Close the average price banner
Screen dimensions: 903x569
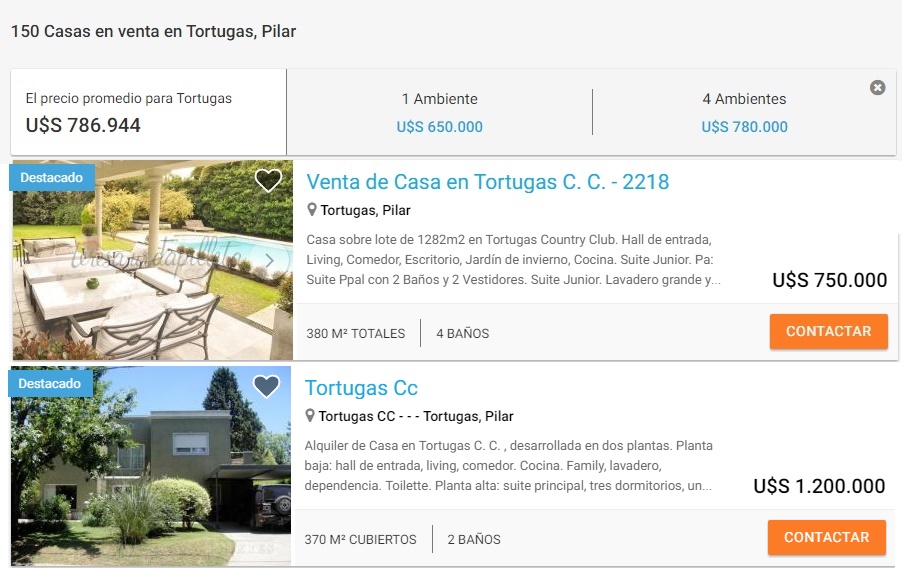(x=878, y=88)
